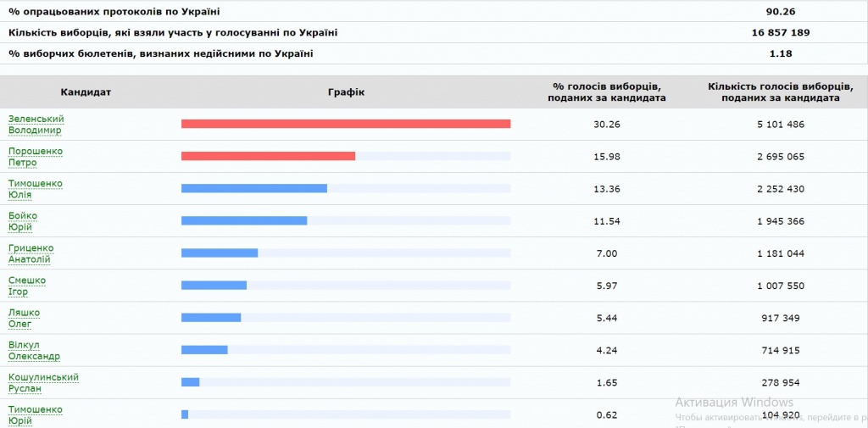The width and height of the screenshot is (868, 428).
Task: Open candidate link Вілкул Олександр
Action: click(34, 351)
